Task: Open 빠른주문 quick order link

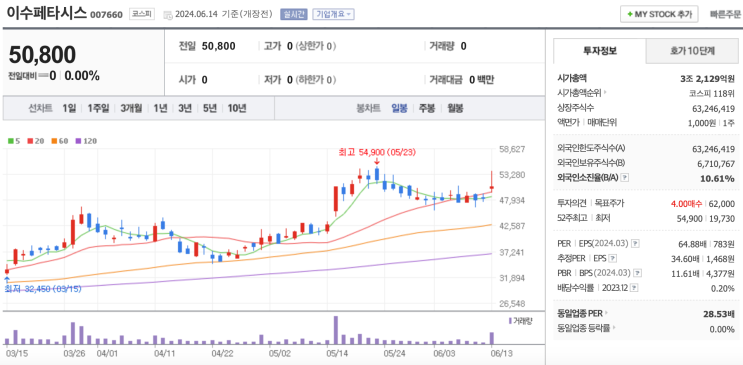Action: (x=725, y=14)
